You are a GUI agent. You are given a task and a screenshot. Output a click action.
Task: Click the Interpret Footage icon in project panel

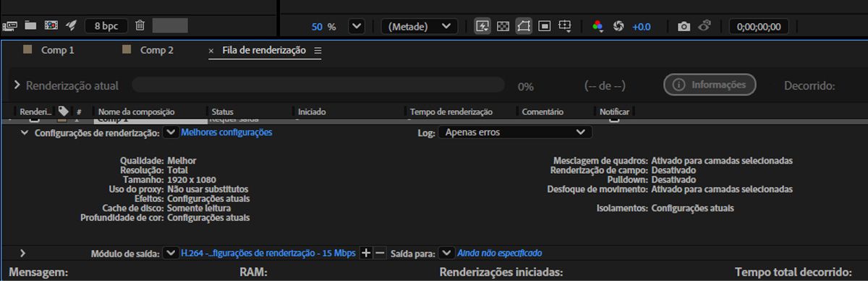[9, 25]
